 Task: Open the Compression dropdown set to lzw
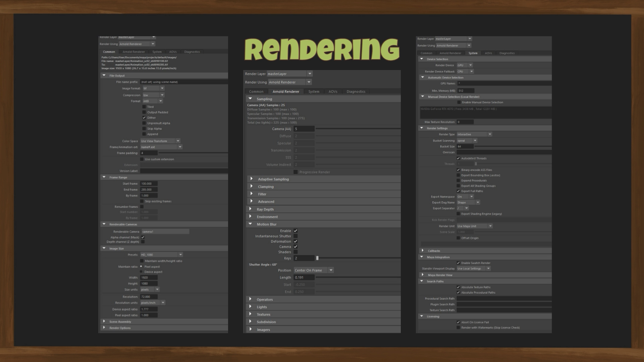point(153,95)
